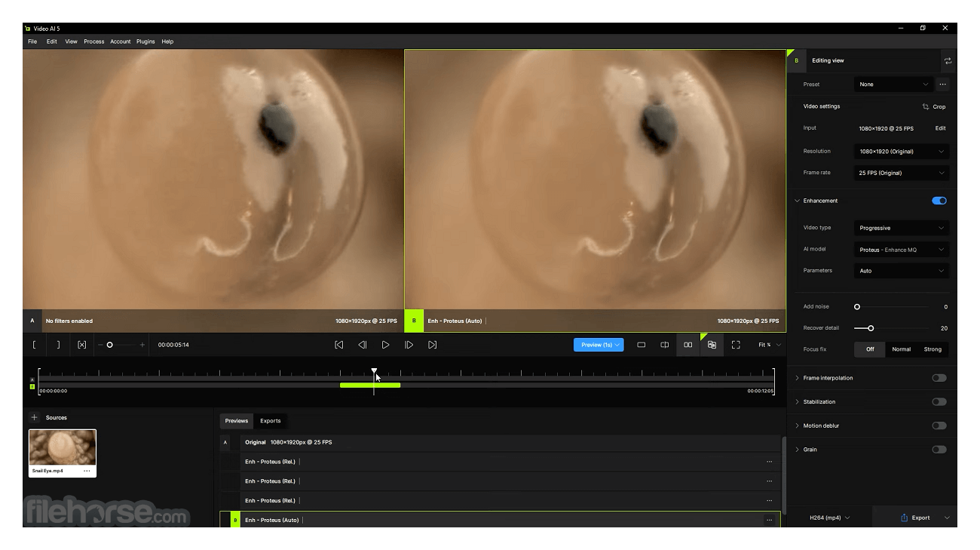The height and width of the screenshot is (550, 980).
Task: Set the trim in-point with left bracket
Action: (x=34, y=345)
